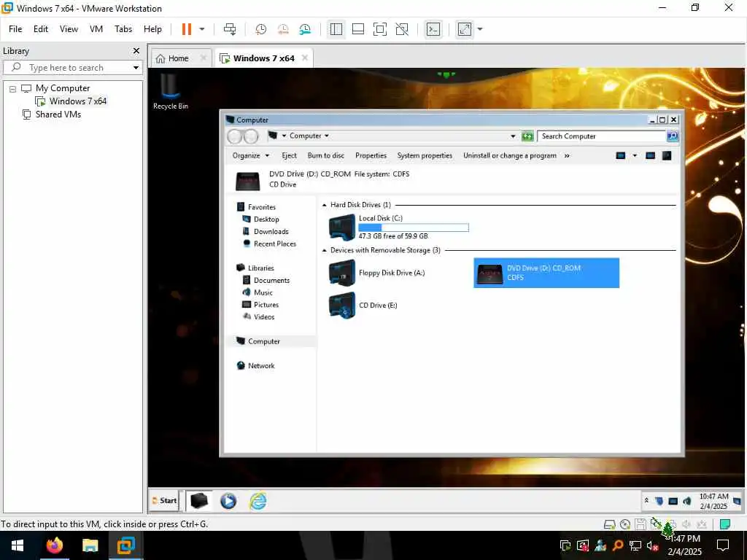Toggle the library sidebar view icon
Image resolution: width=747 pixels, height=560 pixels.
coord(336,29)
